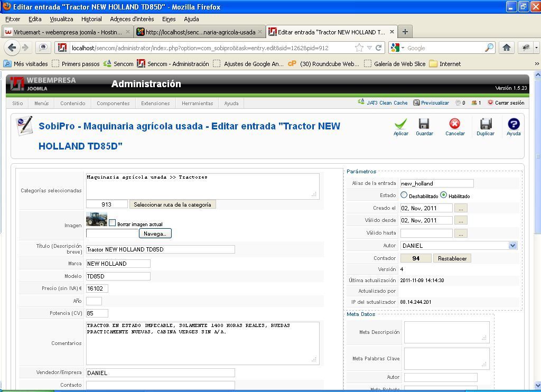Click the Guardar floppy disk icon
This screenshot has height=392, width=541.
424,124
